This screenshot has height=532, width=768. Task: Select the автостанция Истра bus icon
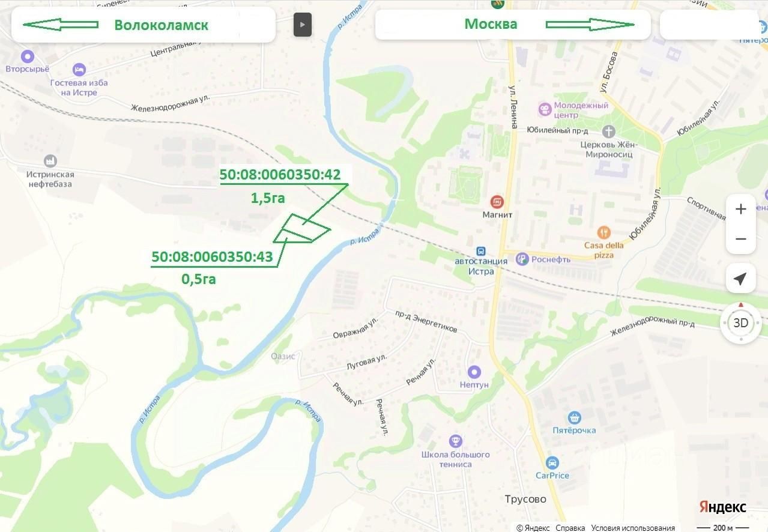[480, 252]
